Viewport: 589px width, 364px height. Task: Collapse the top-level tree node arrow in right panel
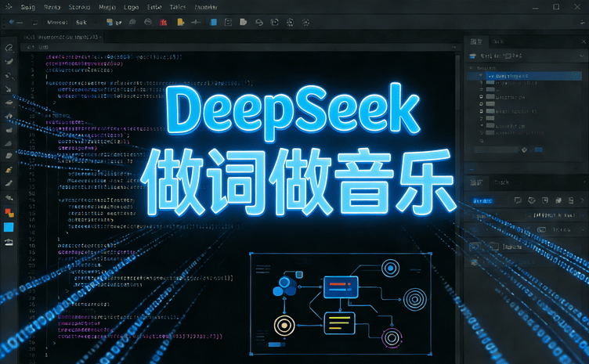[471, 68]
